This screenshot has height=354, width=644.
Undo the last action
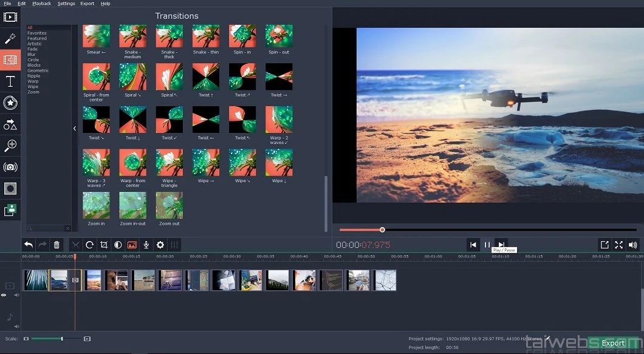coord(29,245)
